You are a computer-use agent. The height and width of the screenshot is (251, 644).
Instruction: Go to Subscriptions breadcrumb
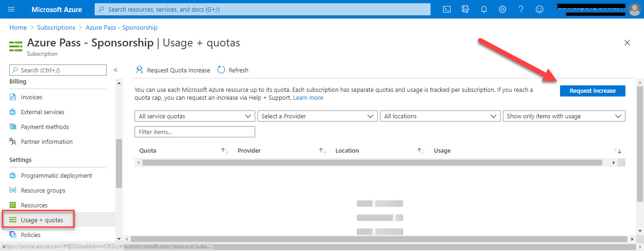click(56, 27)
